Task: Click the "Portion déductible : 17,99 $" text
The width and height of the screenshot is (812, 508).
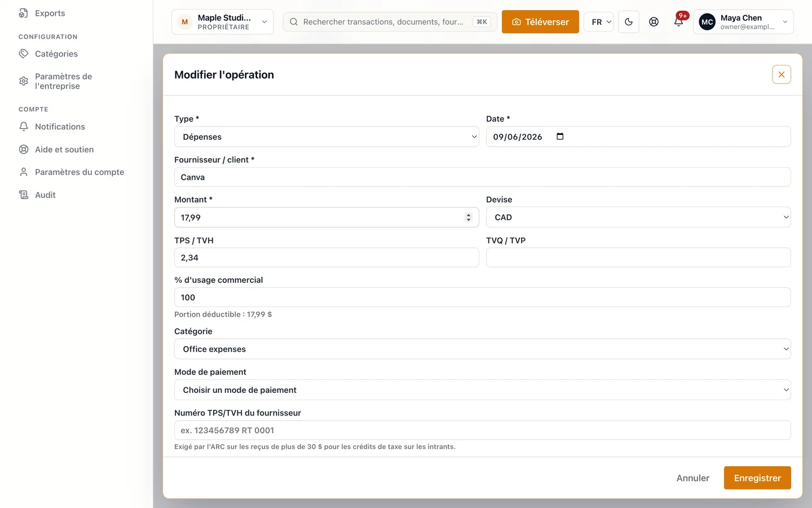Action: (223, 314)
